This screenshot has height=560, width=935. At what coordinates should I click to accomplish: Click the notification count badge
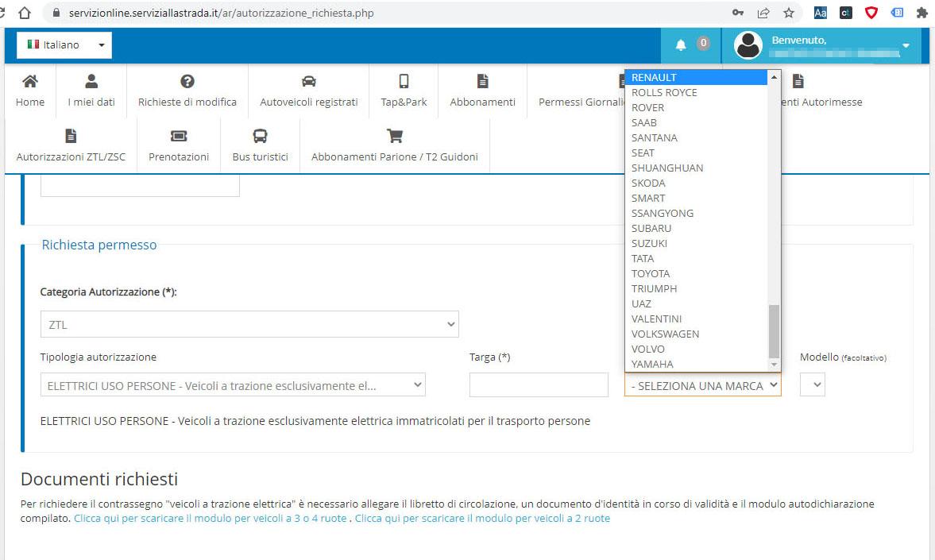click(x=703, y=43)
